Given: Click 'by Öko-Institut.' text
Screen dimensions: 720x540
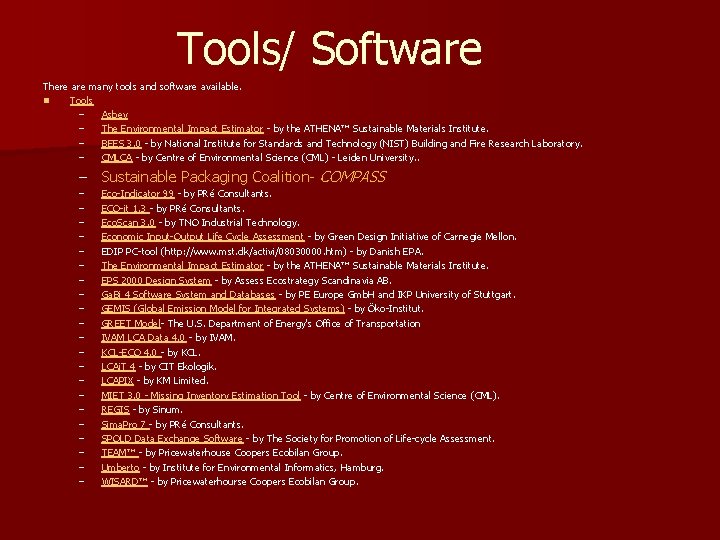Looking at the screenshot, I should [389, 309].
